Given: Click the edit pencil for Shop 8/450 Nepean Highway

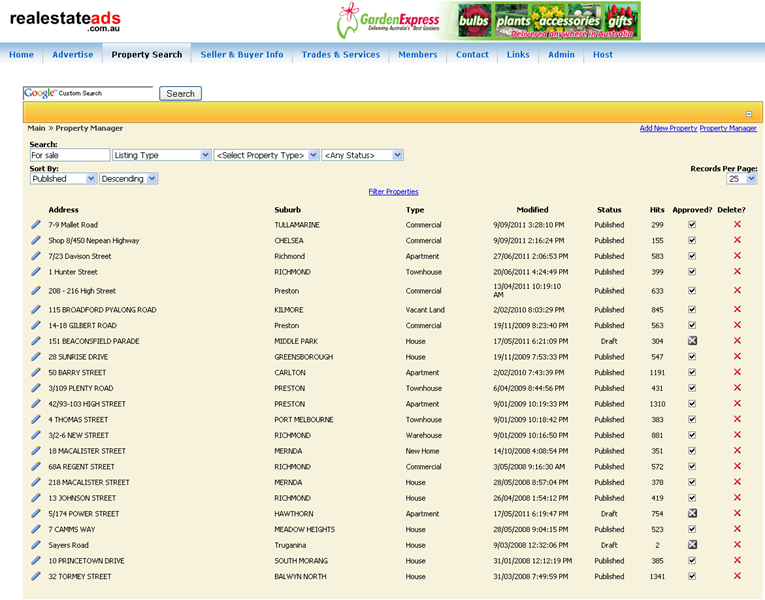Looking at the screenshot, I should click(36, 240).
